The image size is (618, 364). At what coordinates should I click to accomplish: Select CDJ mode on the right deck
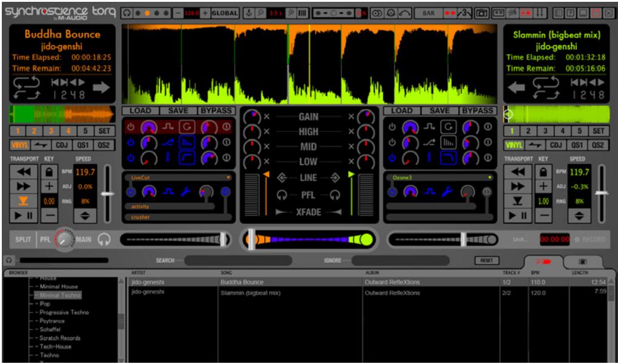point(556,145)
